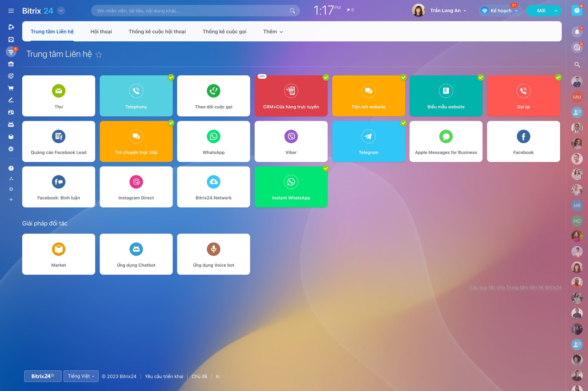Screen dimensions: 588x391
Task: Open the online store cart sidebar icon
Action: click(x=11, y=88)
